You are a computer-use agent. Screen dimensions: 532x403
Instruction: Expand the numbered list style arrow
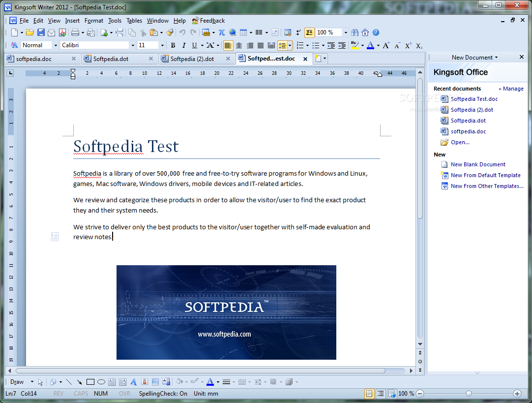point(307,45)
